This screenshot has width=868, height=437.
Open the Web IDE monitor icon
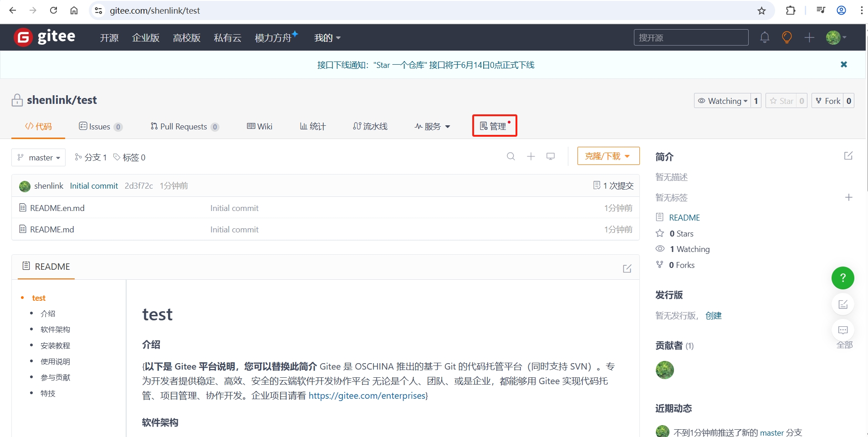pos(551,156)
